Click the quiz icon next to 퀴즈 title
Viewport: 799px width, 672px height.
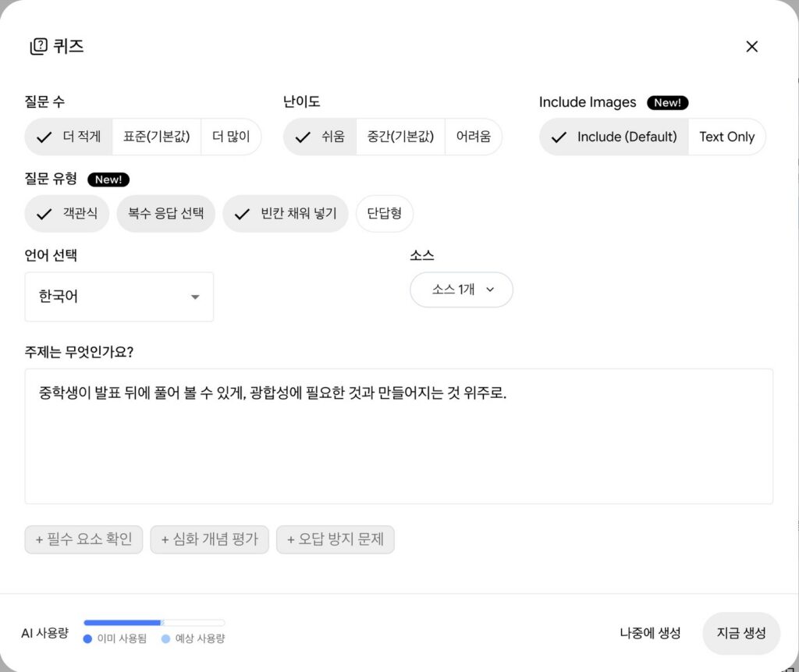click(39, 46)
